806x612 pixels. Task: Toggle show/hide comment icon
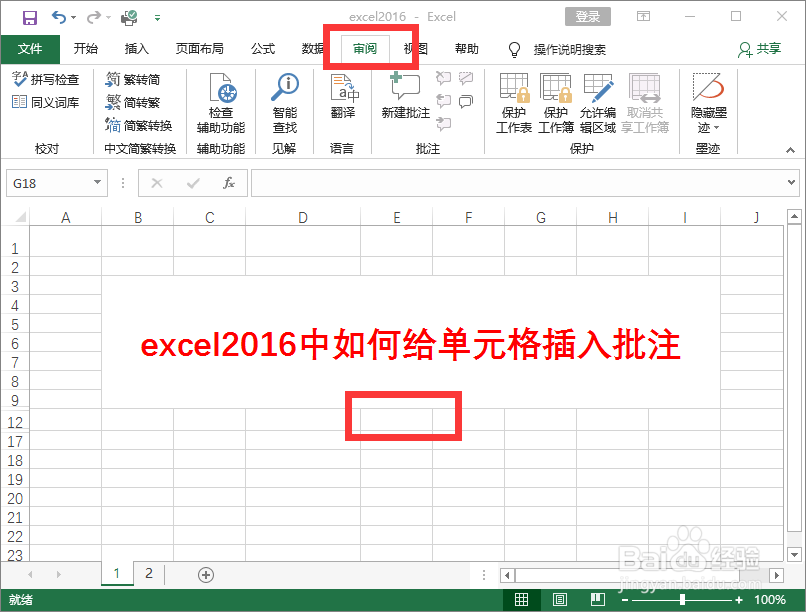point(466,78)
